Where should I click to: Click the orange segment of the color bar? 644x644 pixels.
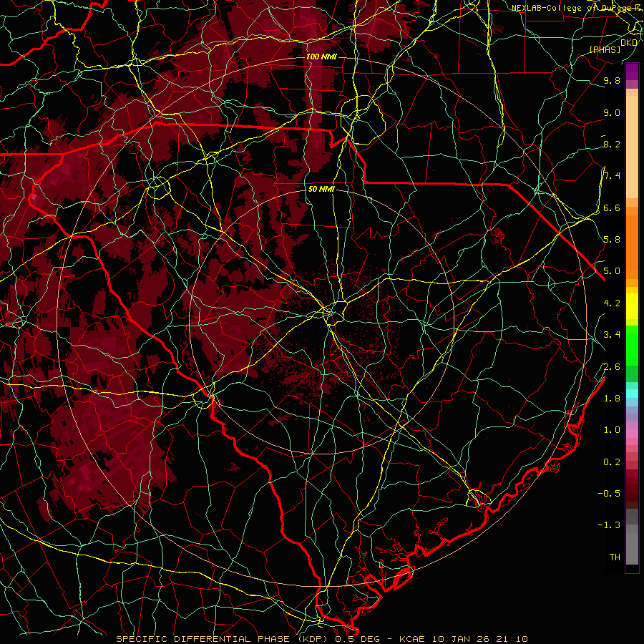tap(632, 246)
